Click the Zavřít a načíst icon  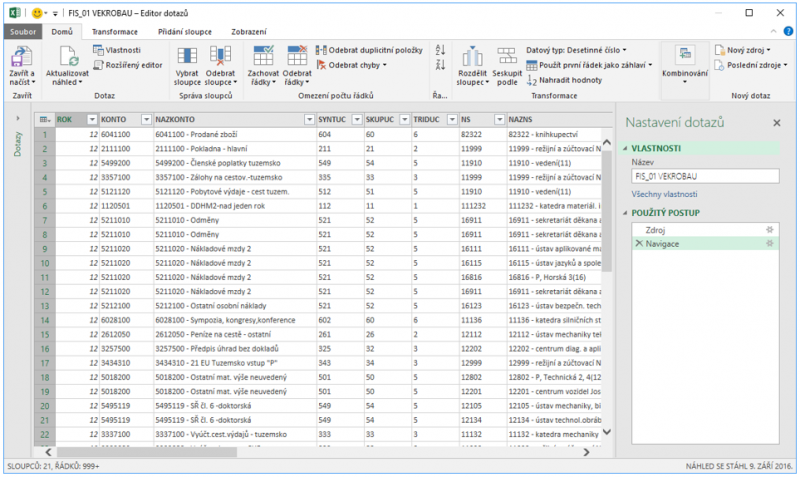pos(21,54)
